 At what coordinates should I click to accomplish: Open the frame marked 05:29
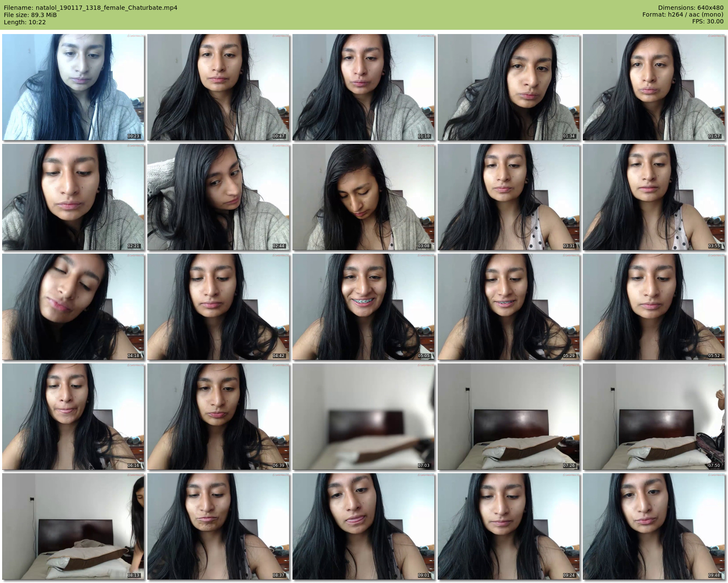point(509,307)
